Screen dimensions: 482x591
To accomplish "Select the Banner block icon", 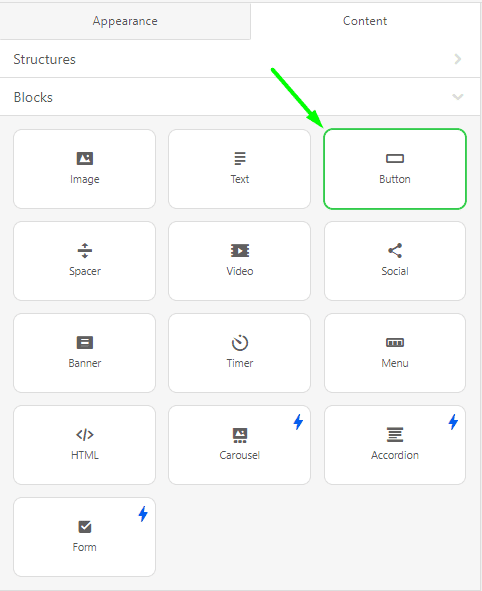I will click(84, 342).
